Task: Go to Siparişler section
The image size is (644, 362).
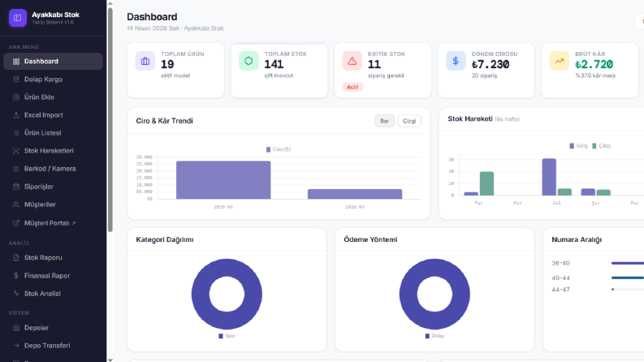Action: [53, 187]
